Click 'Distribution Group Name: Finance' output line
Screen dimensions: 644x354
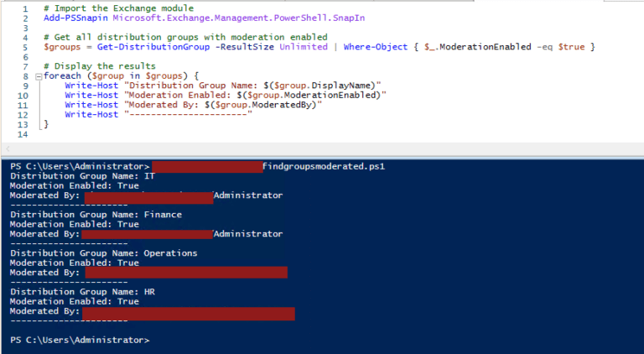(96, 215)
